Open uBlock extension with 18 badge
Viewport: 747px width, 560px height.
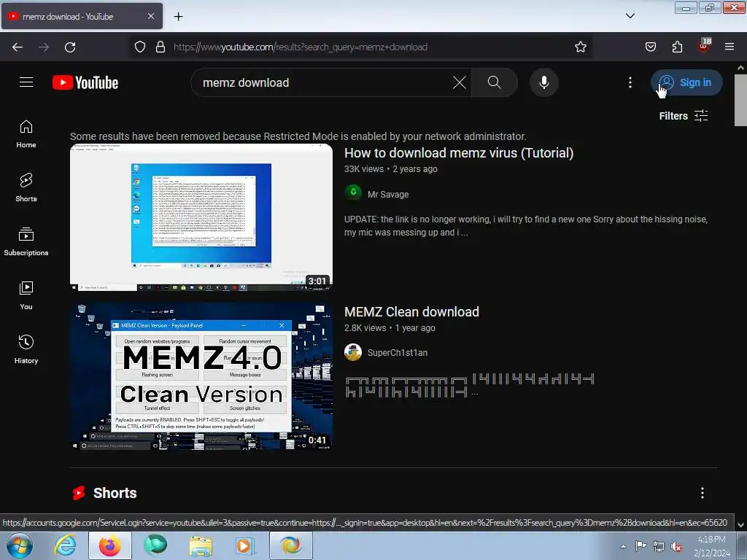click(704, 46)
